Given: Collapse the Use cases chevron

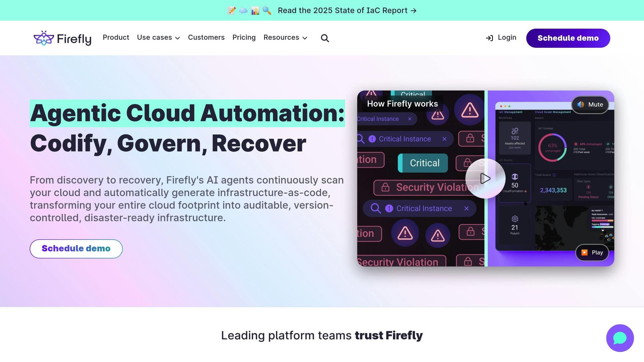Looking at the screenshot, I should (178, 38).
